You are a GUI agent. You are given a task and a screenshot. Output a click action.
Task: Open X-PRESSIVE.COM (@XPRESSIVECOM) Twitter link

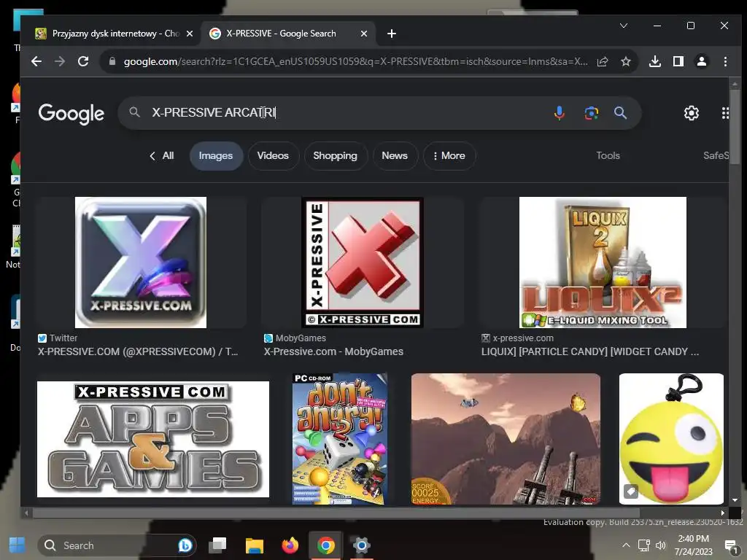point(138,352)
